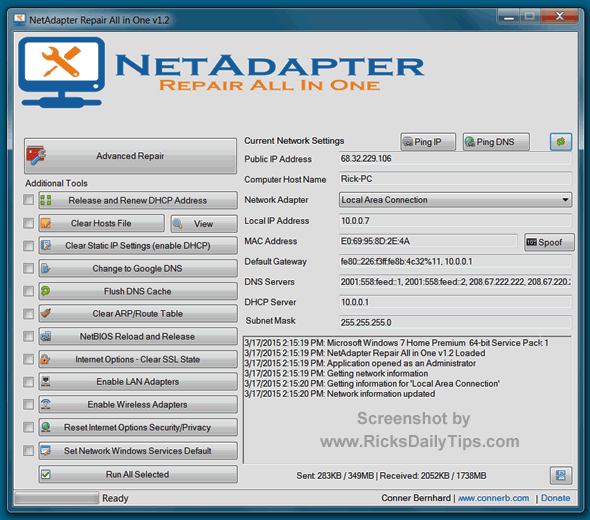Click the NetBIOS Reload and Release icon

click(46, 336)
